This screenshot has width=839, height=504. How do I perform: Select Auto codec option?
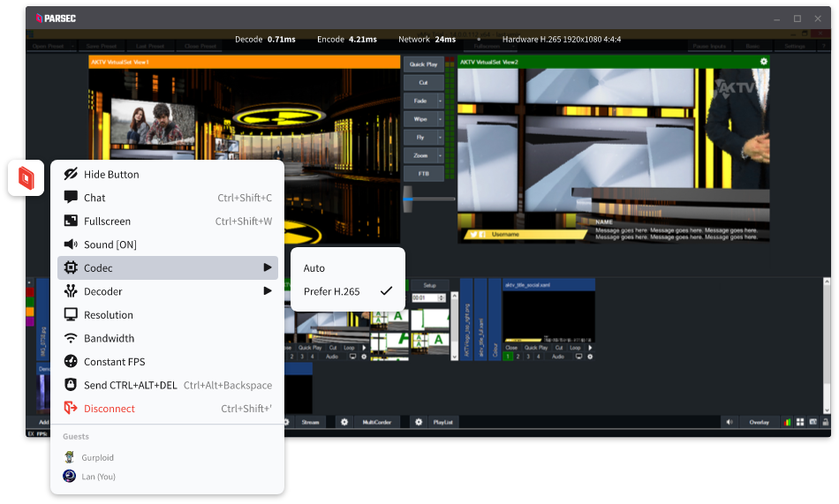[x=348, y=268]
